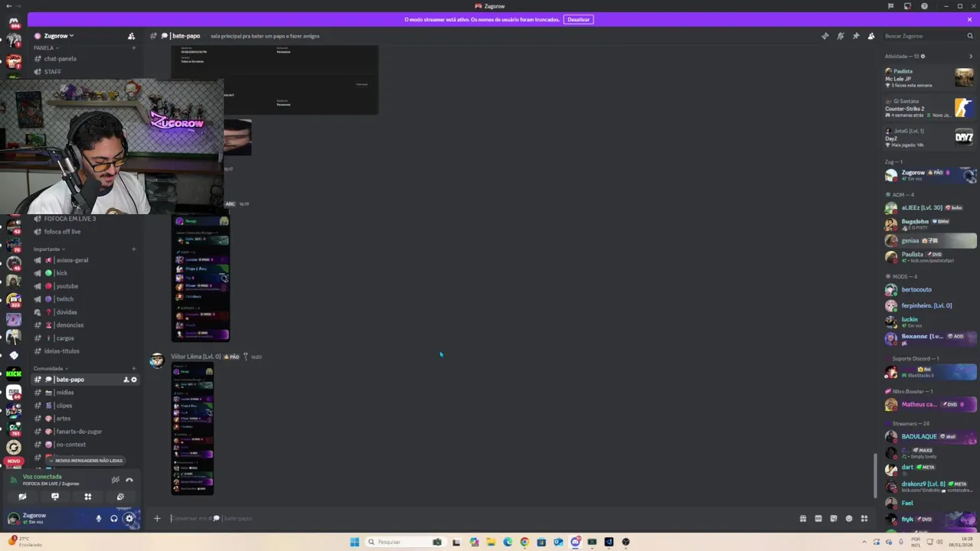
Task: Create channel with plus beside Importante
Action: (x=133, y=249)
